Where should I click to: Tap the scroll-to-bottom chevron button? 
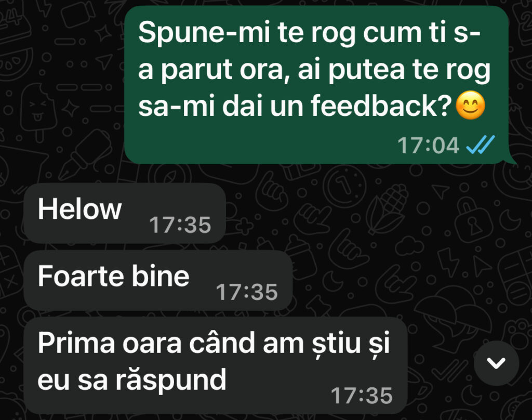496,363
